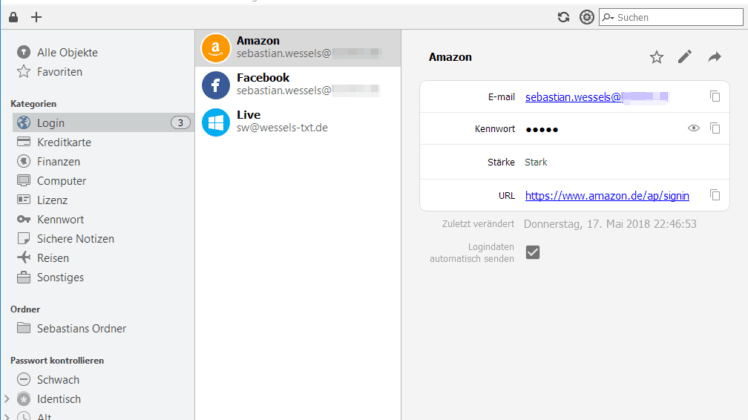Screen dimensions: 748x420
Task: Select the Login category
Action: click(103, 123)
